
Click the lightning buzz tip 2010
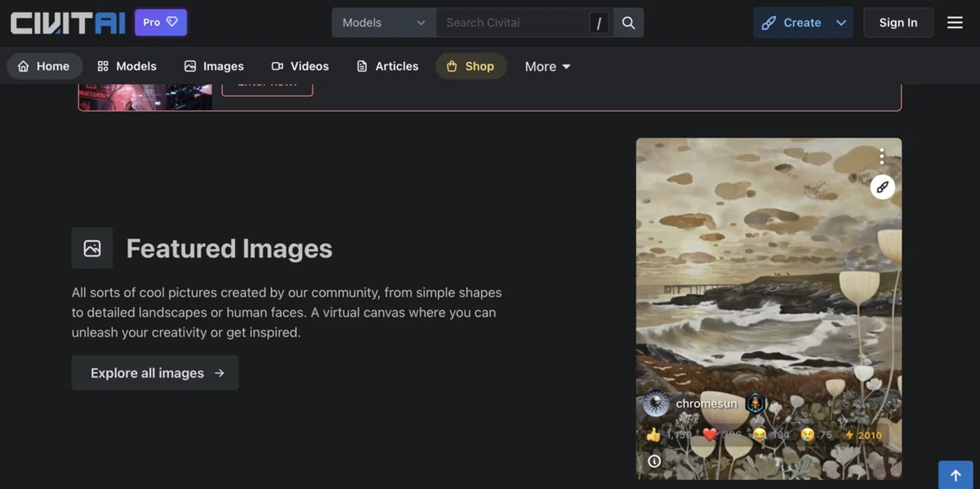point(863,435)
